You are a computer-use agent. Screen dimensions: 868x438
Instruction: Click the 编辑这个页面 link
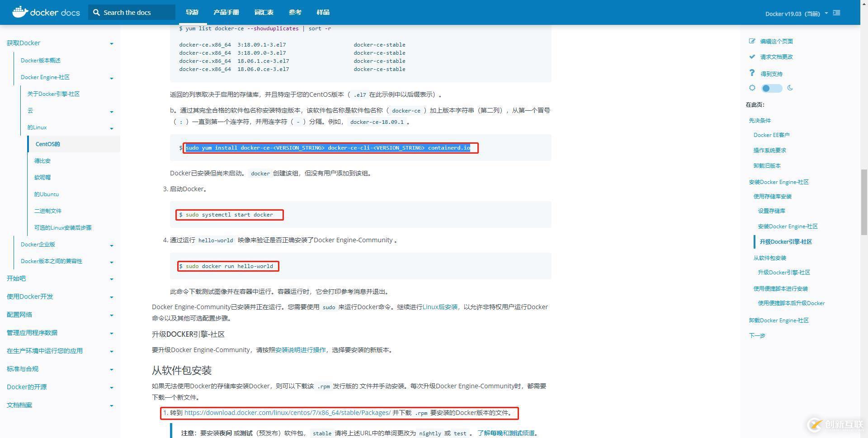click(776, 41)
